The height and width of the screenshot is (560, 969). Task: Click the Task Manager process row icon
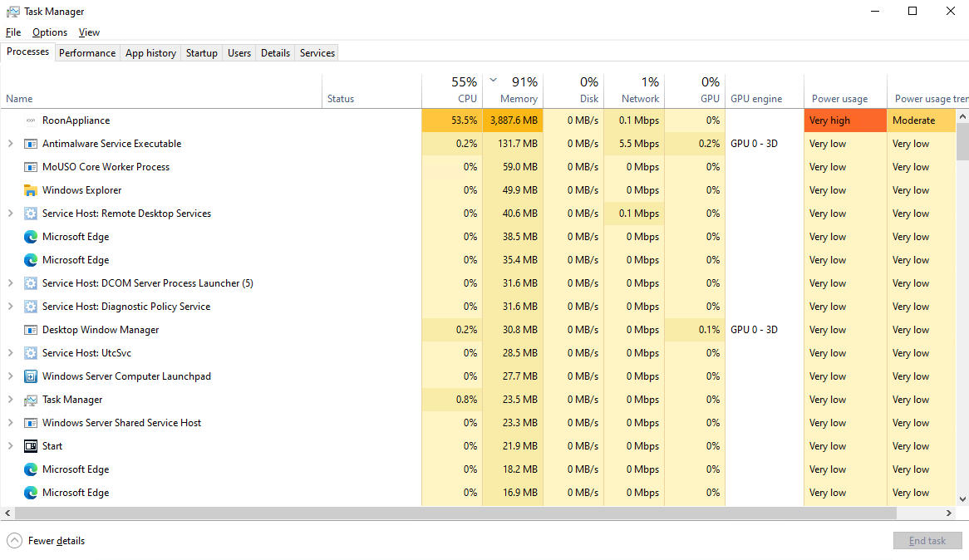[30, 400]
